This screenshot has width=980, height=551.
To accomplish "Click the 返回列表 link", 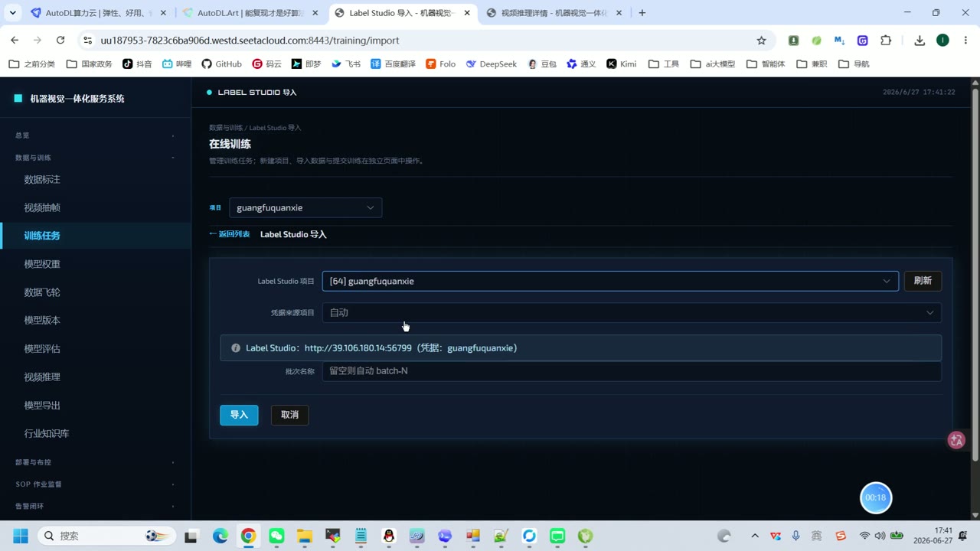I will point(230,234).
